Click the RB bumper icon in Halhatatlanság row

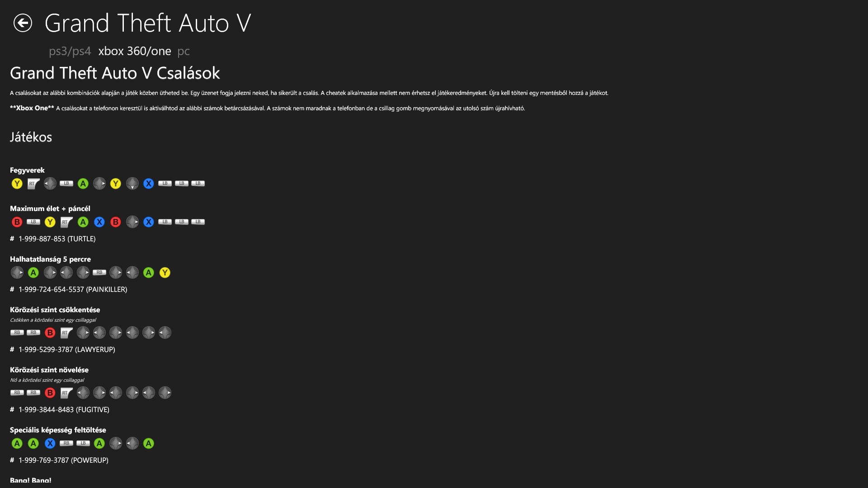(99, 272)
